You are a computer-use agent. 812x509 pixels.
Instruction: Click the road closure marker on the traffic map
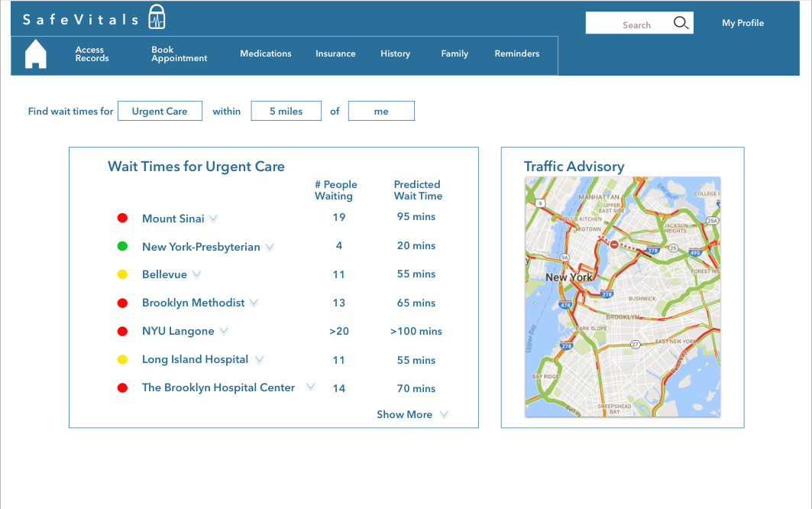613,244
